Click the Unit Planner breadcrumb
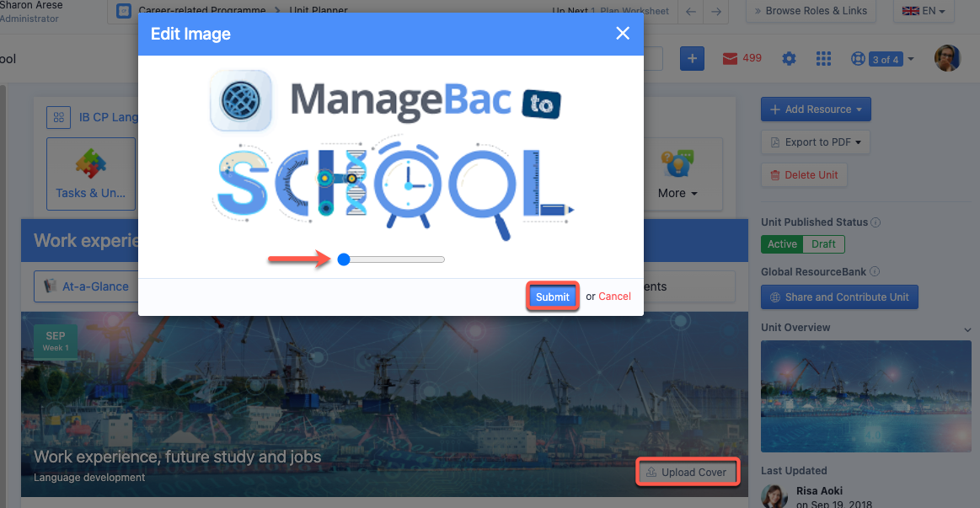 (x=319, y=10)
